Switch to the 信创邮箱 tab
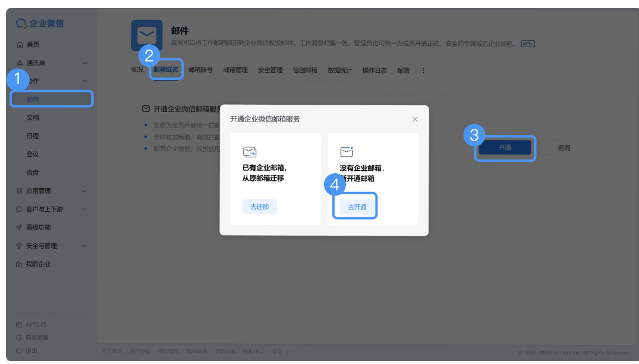The height and width of the screenshot is (364, 639). [305, 69]
